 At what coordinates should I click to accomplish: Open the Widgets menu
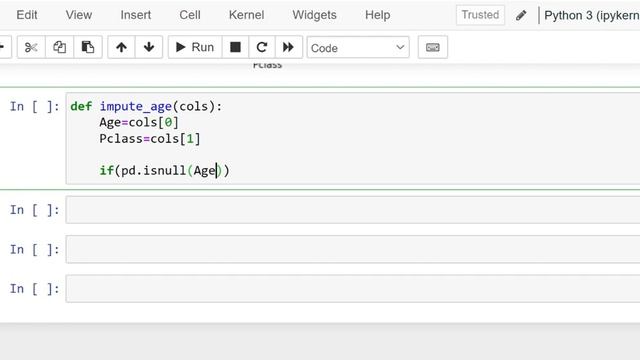[314, 15]
